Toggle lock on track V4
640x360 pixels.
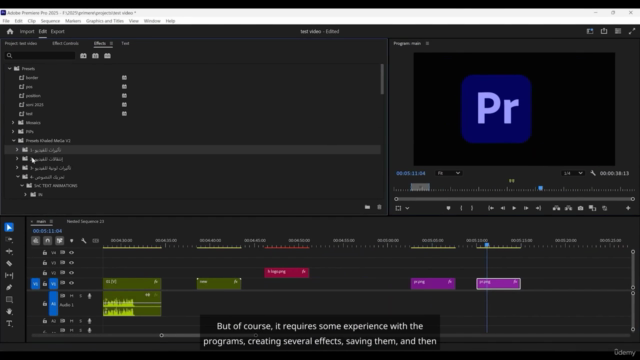point(45,253)
